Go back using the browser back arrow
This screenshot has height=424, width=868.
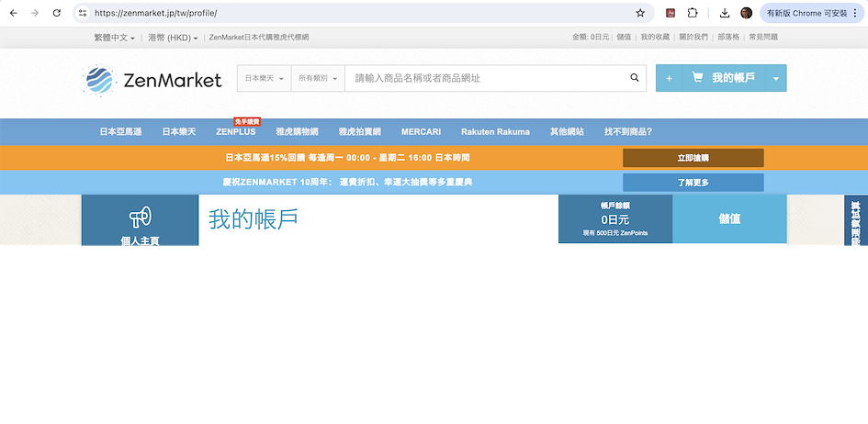(14, 13)
